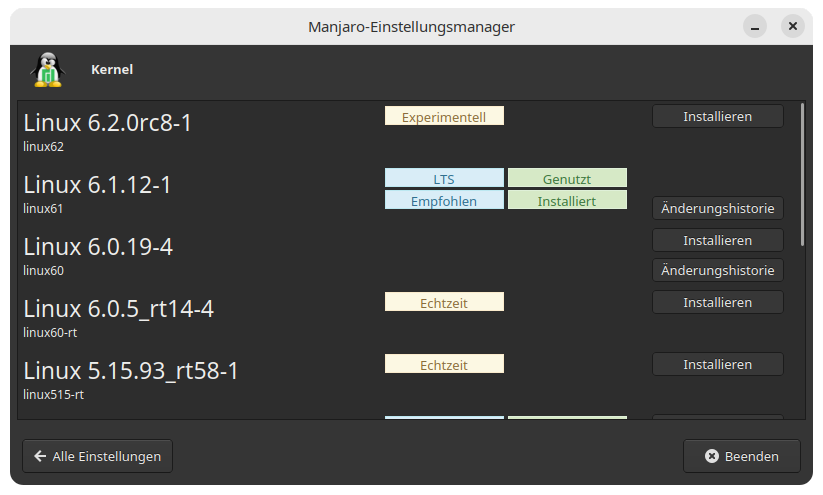This screenshot has height=495, width=823.
Task: Select Linux 6.1.12-1 title
Action: 97,185
